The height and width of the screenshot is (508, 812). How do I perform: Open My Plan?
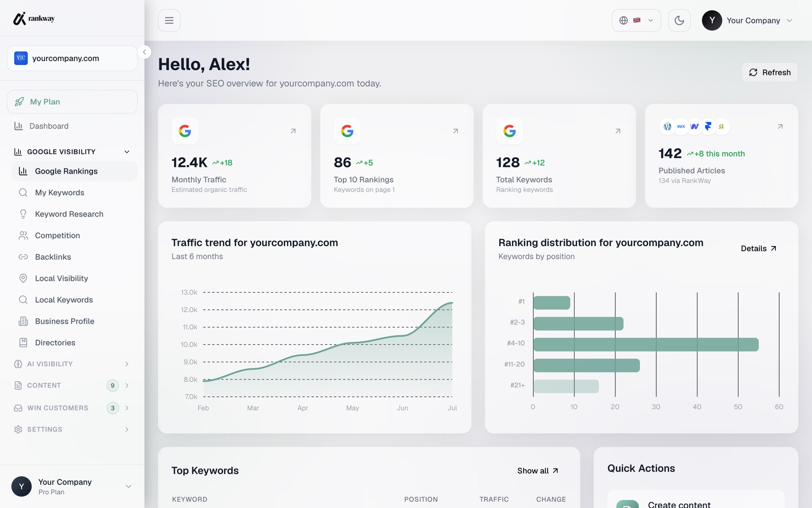pos(72,102)
